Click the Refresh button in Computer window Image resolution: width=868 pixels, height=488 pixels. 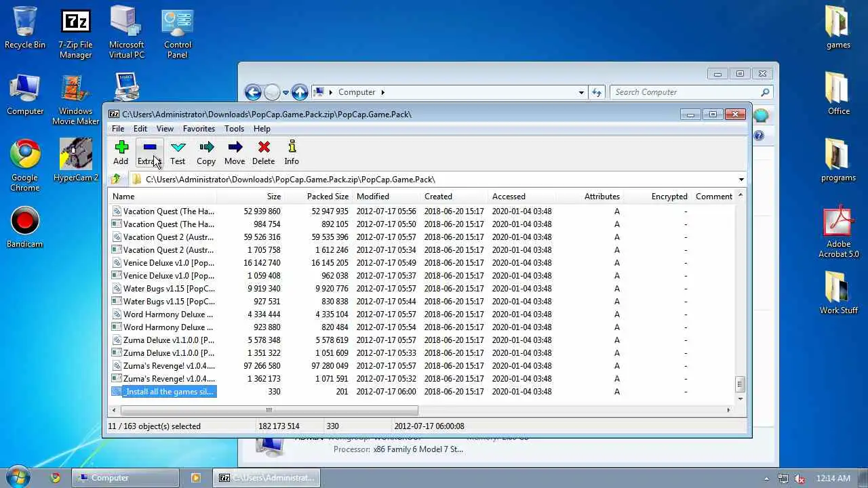597,92
